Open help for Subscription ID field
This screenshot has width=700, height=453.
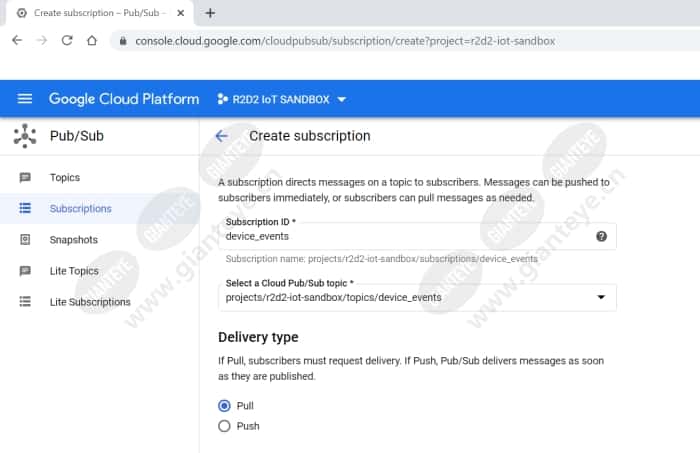pos(601,236)
